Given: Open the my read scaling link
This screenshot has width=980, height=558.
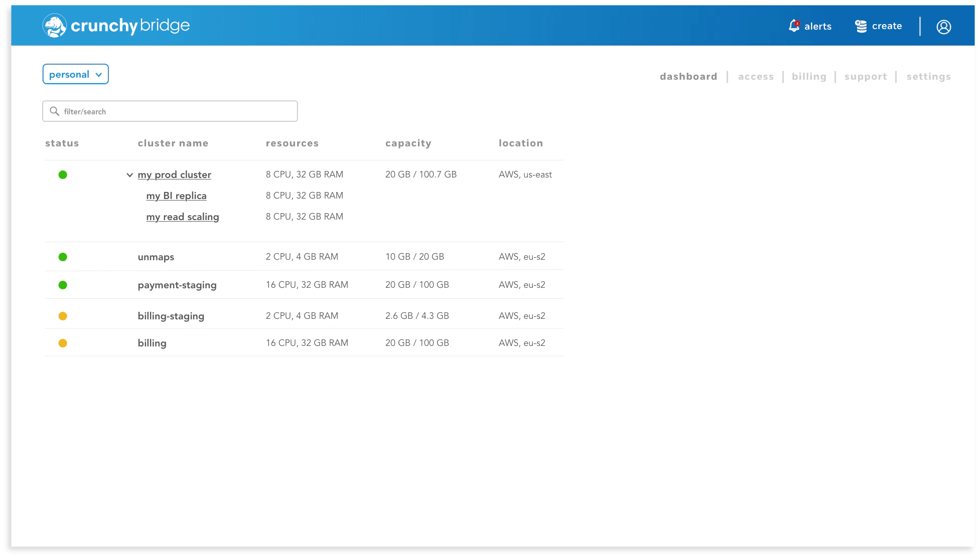Looking at the screenshot, I should click(x=183, y=217).
